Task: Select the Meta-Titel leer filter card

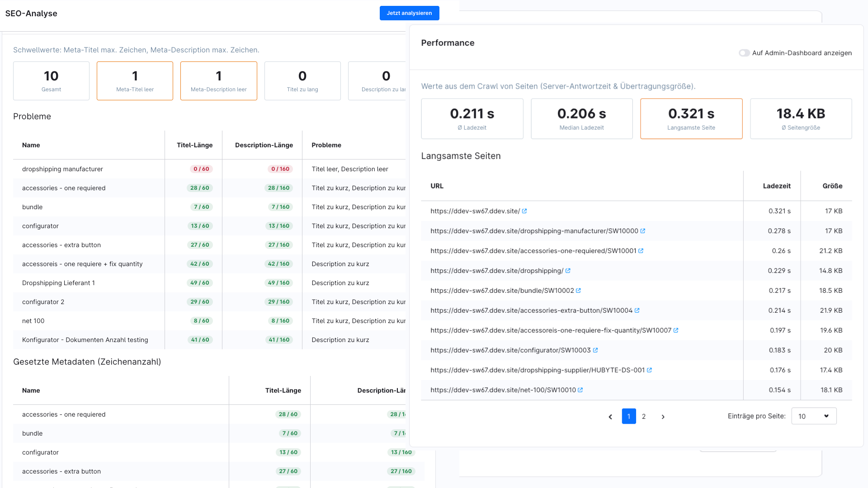Action: (135, 81)
